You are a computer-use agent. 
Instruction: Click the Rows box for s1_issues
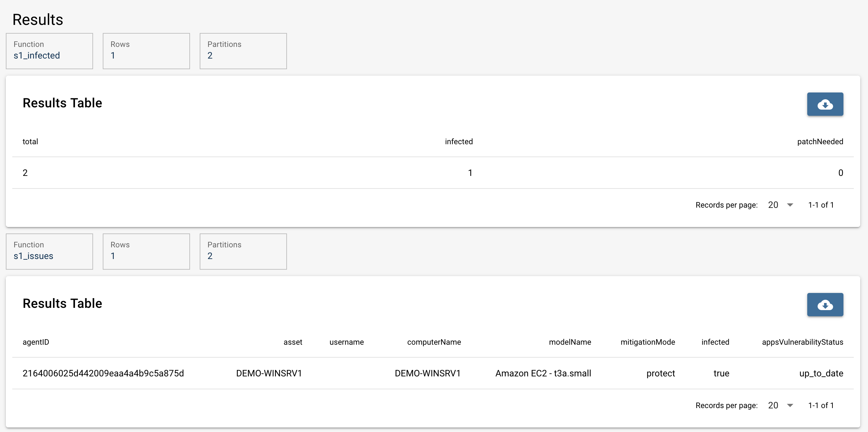coord(146,252)
